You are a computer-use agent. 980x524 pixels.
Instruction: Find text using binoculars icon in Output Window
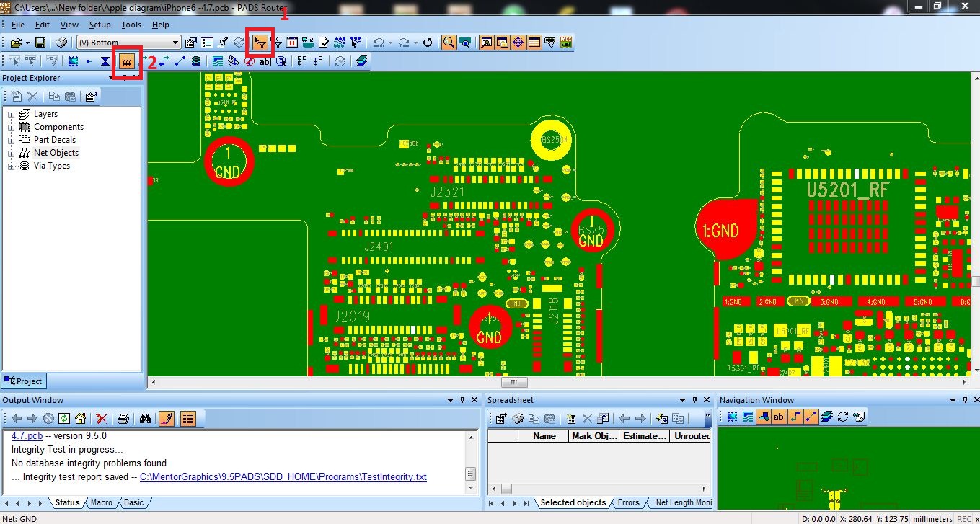coord(146,418)
